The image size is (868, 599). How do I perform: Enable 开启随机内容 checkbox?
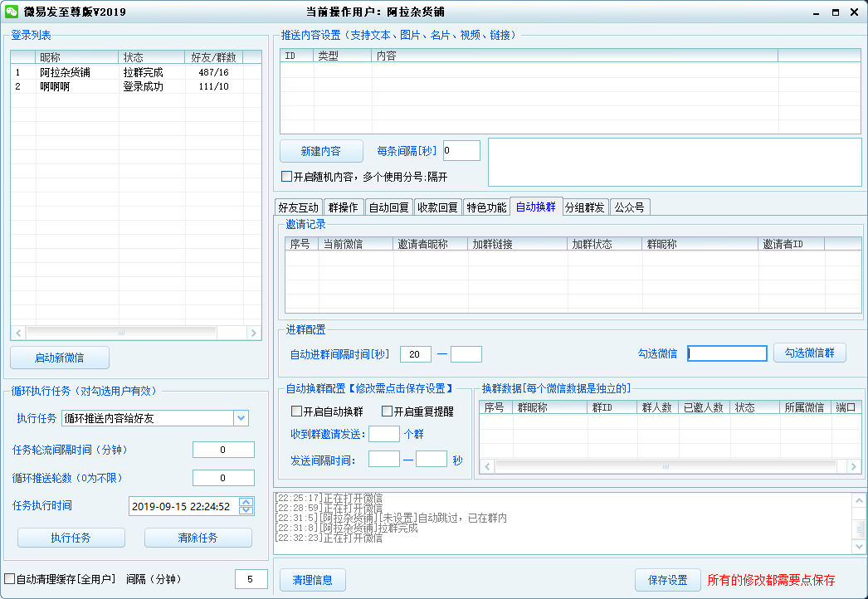click(287, 177)
